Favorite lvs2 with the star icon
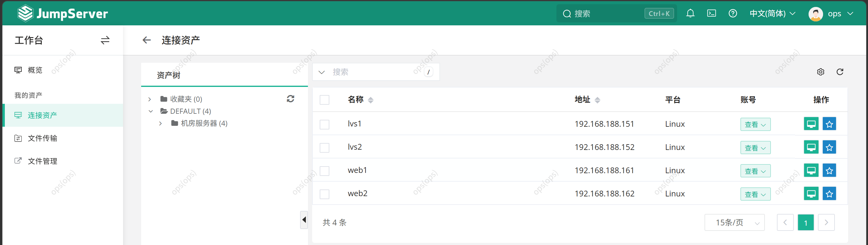Viewport: 868px width, 245px height. click(x=829, y=147)
